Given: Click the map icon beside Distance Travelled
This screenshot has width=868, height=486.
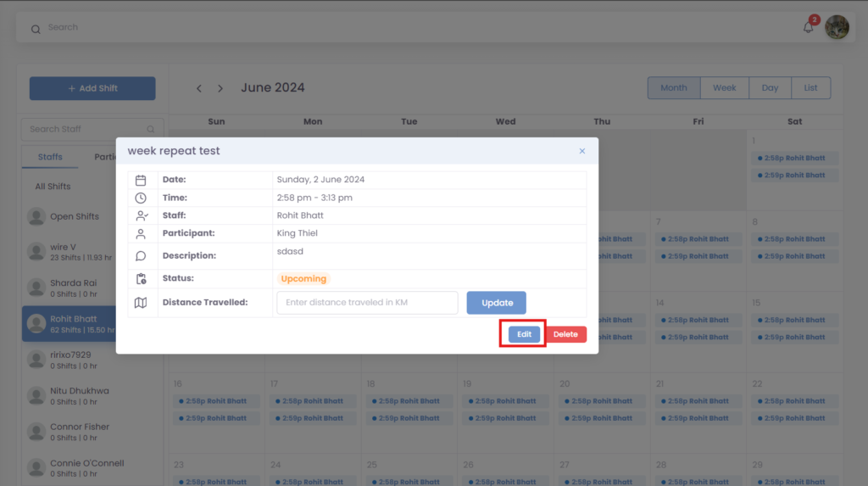Looking at the screenshot, I should 141,303.
